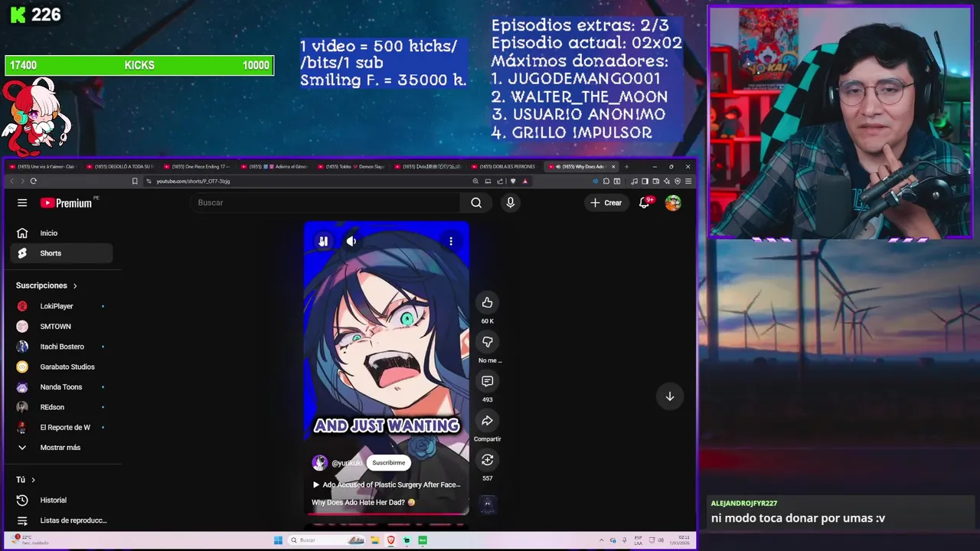Click the Brave Rewards triangle icon
Viewport: 980px width, 551px height.
524,181
